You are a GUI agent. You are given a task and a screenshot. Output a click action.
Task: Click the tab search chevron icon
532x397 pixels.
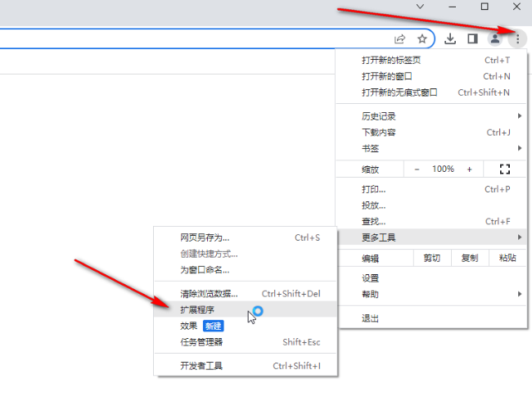pos(420,7)
